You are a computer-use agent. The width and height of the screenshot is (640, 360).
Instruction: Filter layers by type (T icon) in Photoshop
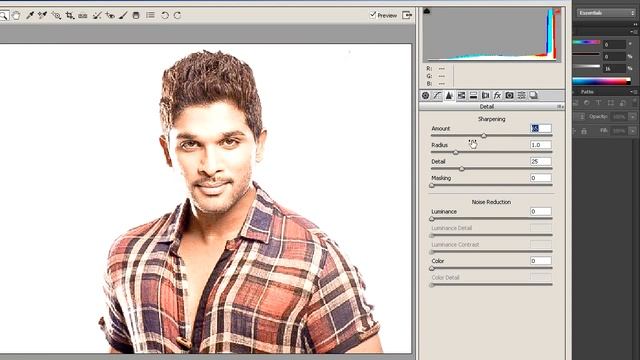click(598, 103)
